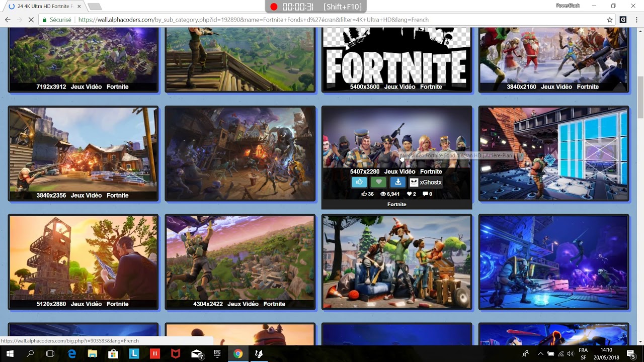The width and height of the screenshot is (644, 362).
Task: Expand the hidden system tray icons
Action: 540,353
